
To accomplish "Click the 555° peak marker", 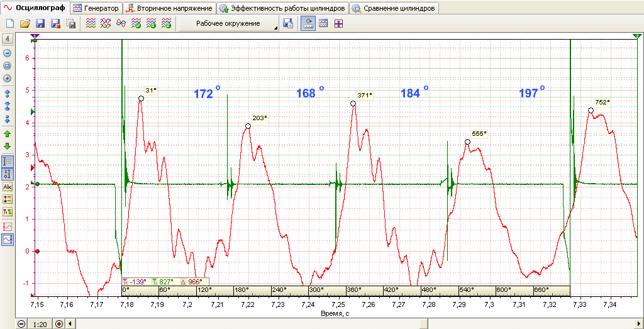I will [467, 142].
